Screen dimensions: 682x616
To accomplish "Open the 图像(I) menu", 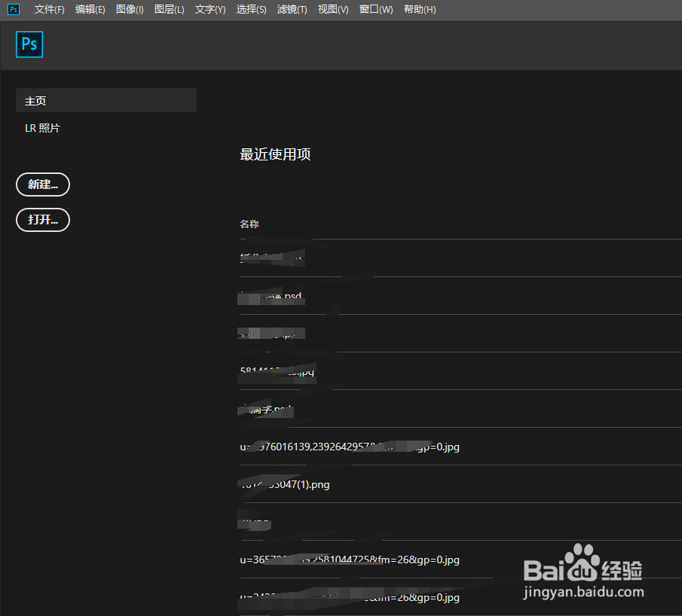I will coord(130,9).
